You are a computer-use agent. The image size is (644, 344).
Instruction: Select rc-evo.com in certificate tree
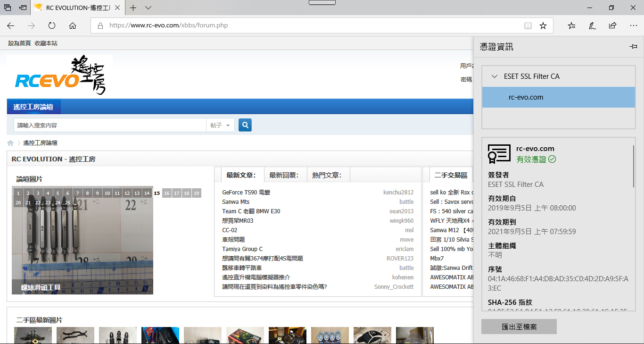click(559, 97)
